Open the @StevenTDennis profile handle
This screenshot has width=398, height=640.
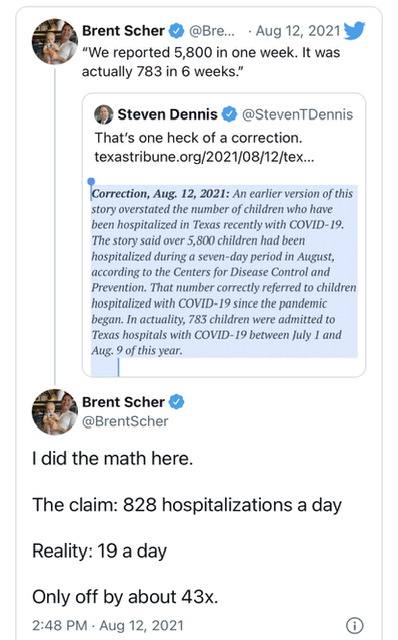pyautogui.click(x=297, y=115)
